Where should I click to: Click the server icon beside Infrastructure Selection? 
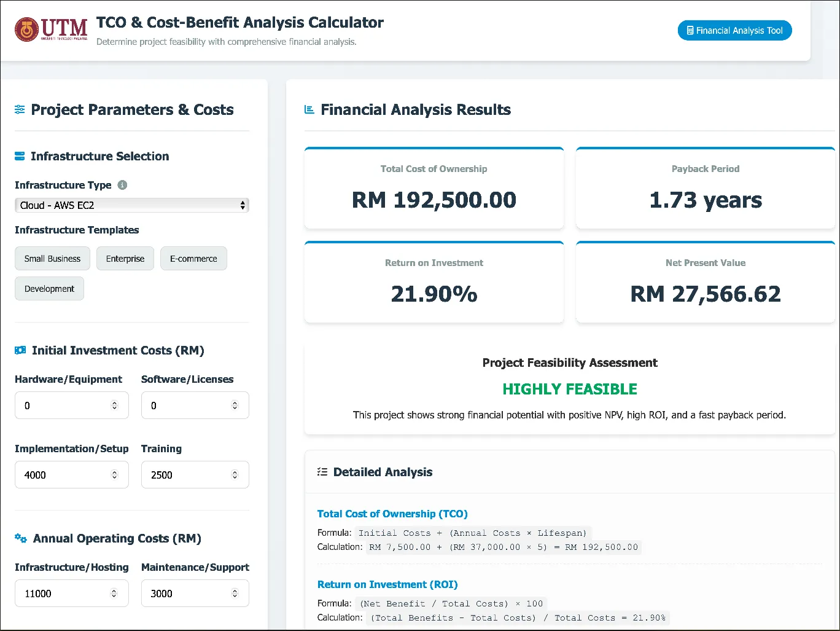click(20, 156)
